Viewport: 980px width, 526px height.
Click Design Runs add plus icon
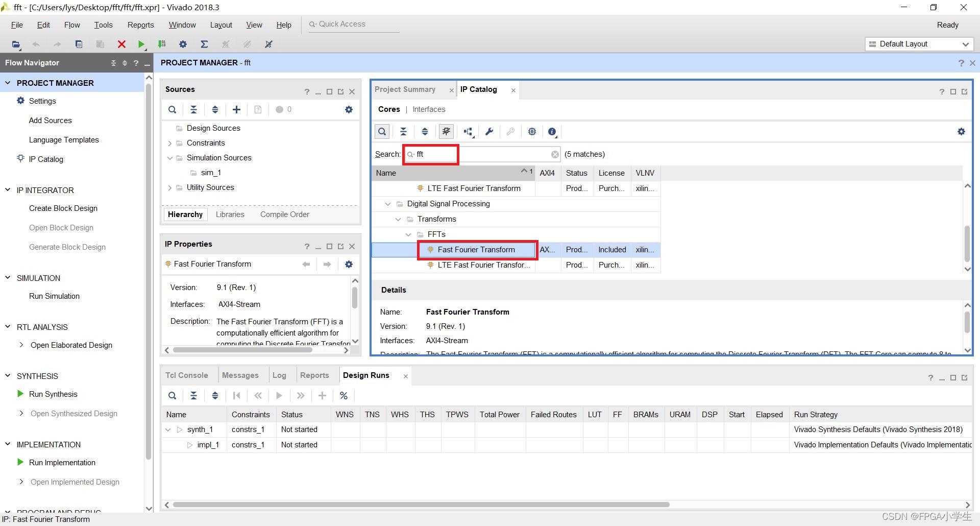322,395
